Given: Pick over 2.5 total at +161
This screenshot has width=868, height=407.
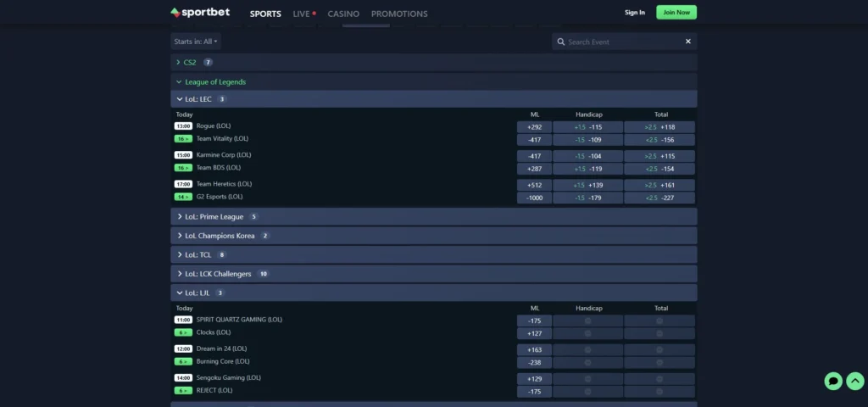Looking at the screenshot, I should (659, 186).
